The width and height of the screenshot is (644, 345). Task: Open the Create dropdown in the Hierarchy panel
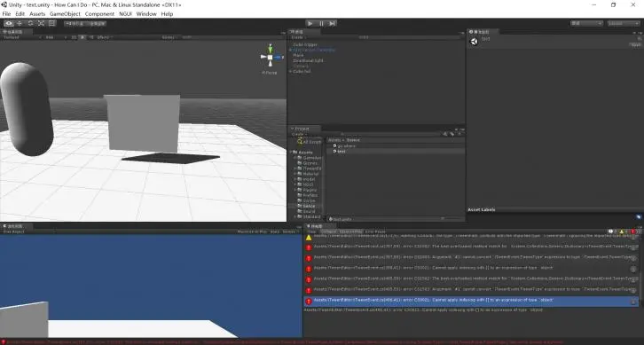click(x=298, y=37)
